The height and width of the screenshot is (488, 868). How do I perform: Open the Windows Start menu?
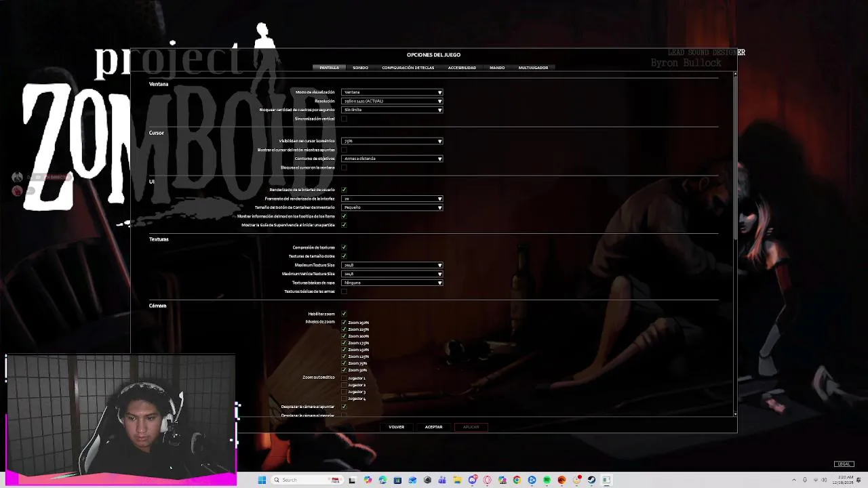click(262, 480)
